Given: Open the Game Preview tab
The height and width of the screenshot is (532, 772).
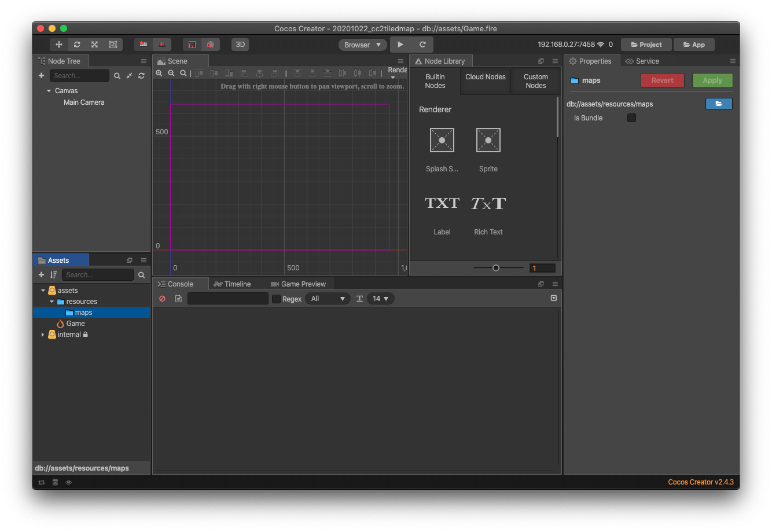Looking at the screenshot, I should coord(298,284).
